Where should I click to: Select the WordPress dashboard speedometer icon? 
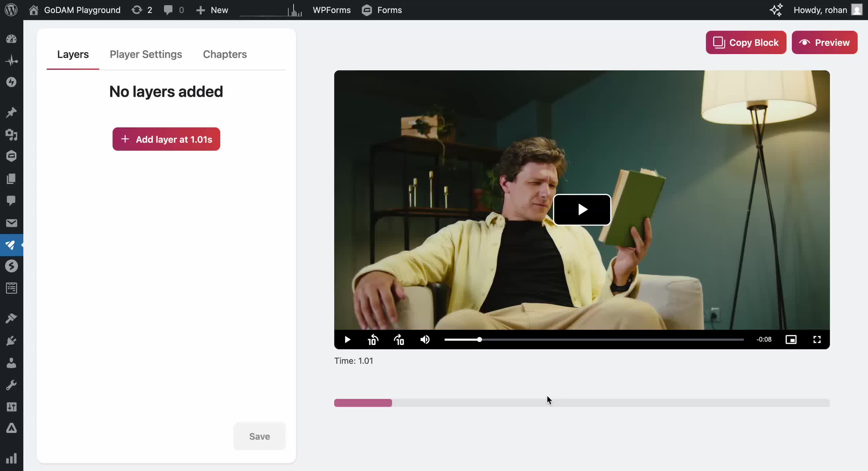pos(12,39)
